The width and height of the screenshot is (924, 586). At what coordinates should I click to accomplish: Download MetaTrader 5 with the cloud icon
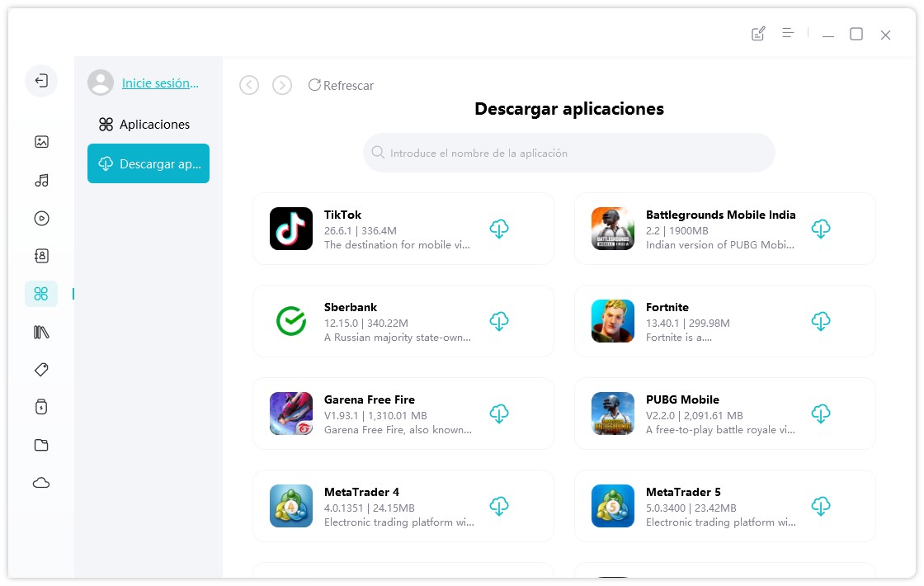tap(821, 506)
